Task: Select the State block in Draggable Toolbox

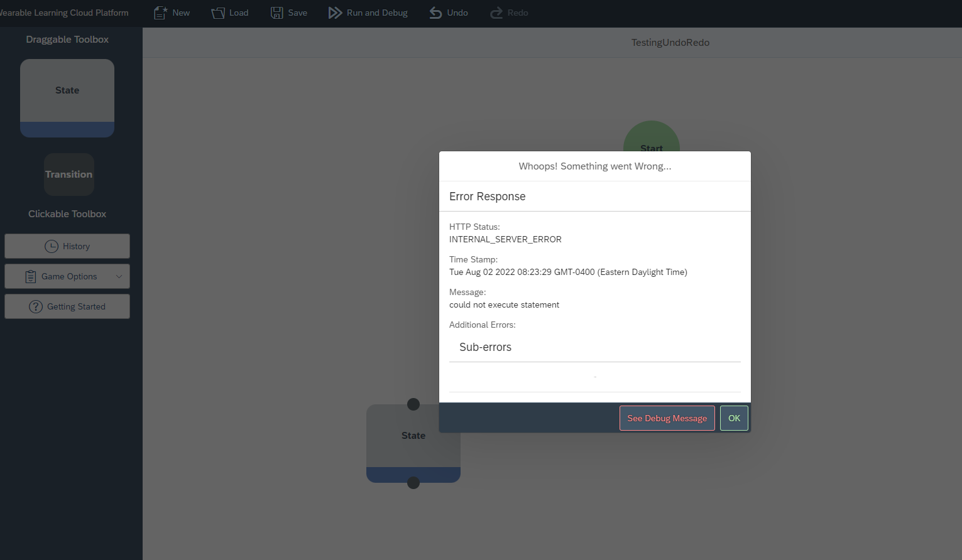Action: point(67,90)
